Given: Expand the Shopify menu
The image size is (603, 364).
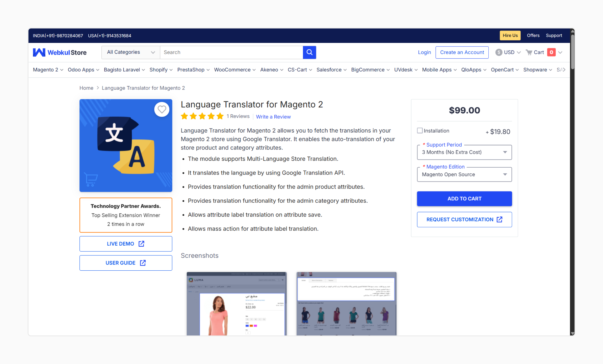Looking at the screenshot, I should tap(161, 70).
